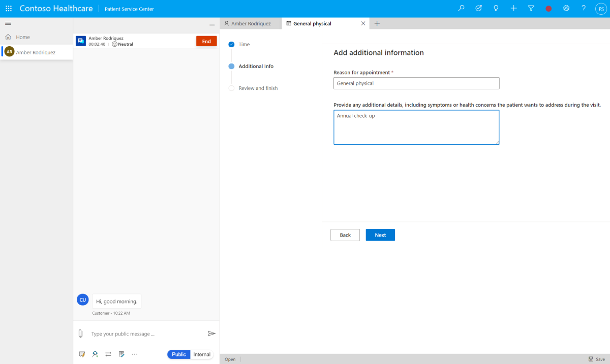The height and width of the screenshot is (364, 610).
Task: Click the 00:02:48 conversation timer
Action: point(97,44)
